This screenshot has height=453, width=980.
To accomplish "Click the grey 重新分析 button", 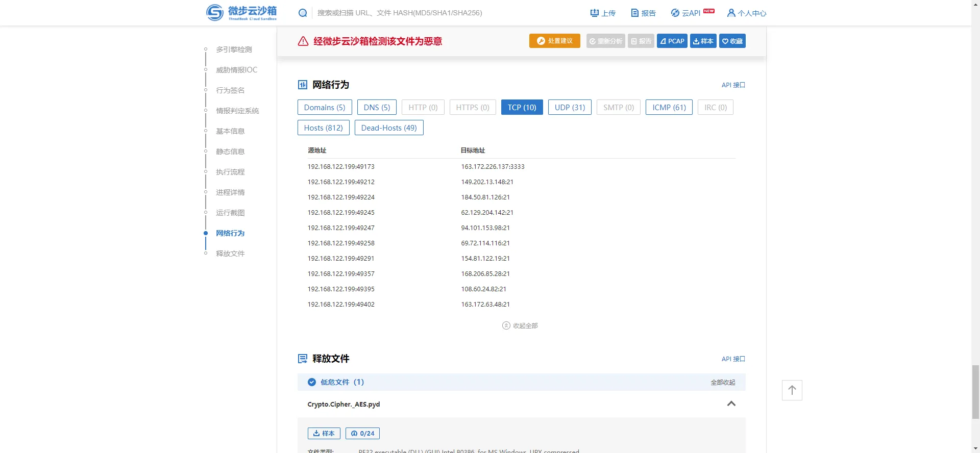I will point(606,41).
